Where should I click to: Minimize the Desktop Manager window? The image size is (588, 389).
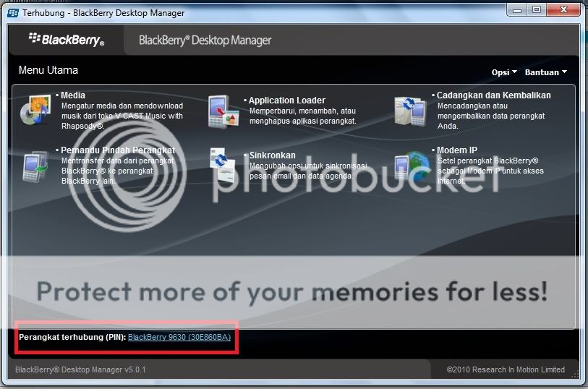517,9
